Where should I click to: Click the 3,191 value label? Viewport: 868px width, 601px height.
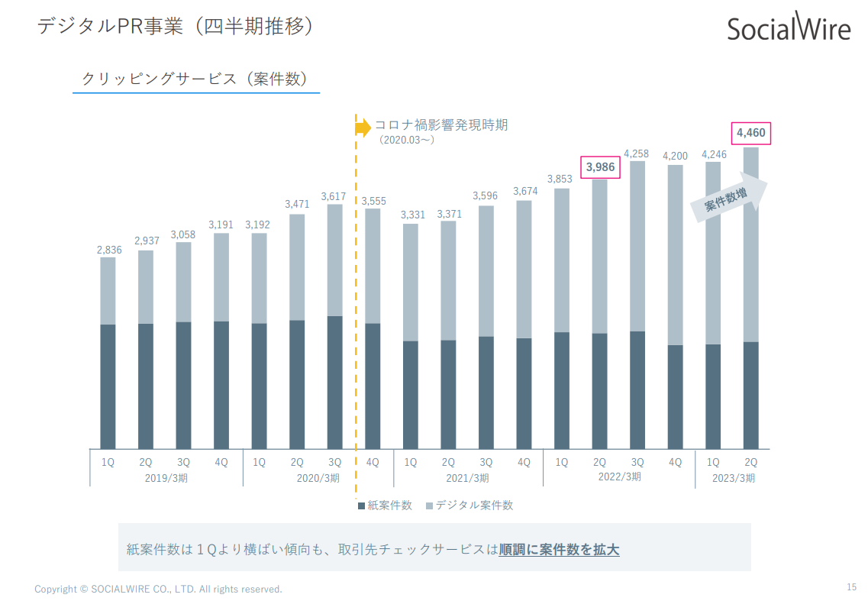point(221,225)
